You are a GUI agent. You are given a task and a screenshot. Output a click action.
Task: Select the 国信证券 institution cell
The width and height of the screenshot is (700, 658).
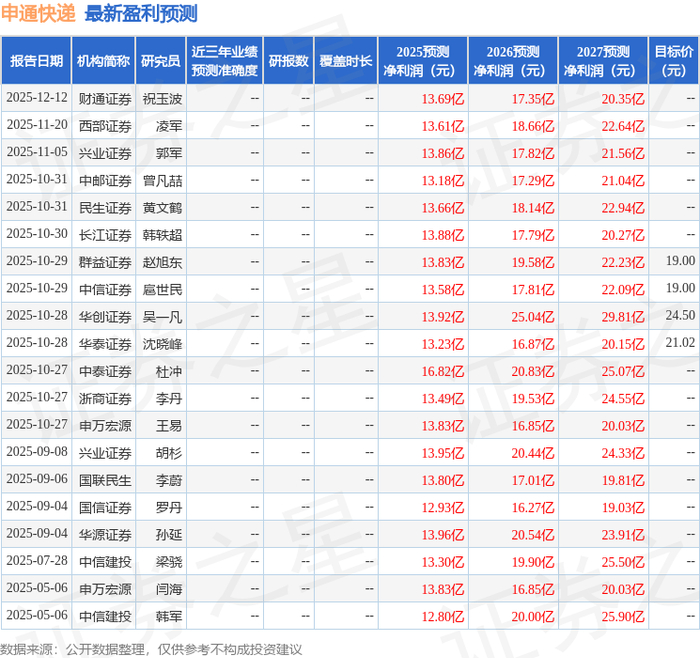point(105,507)
